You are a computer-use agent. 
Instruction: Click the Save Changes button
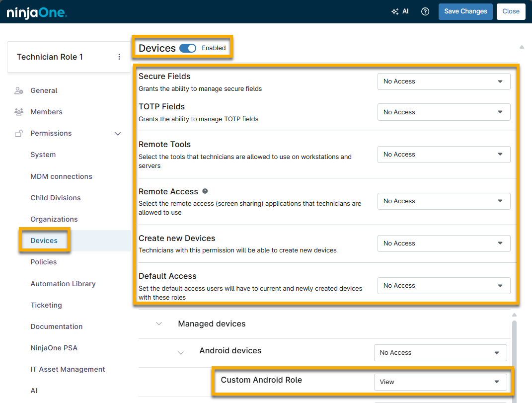(465, 11)
